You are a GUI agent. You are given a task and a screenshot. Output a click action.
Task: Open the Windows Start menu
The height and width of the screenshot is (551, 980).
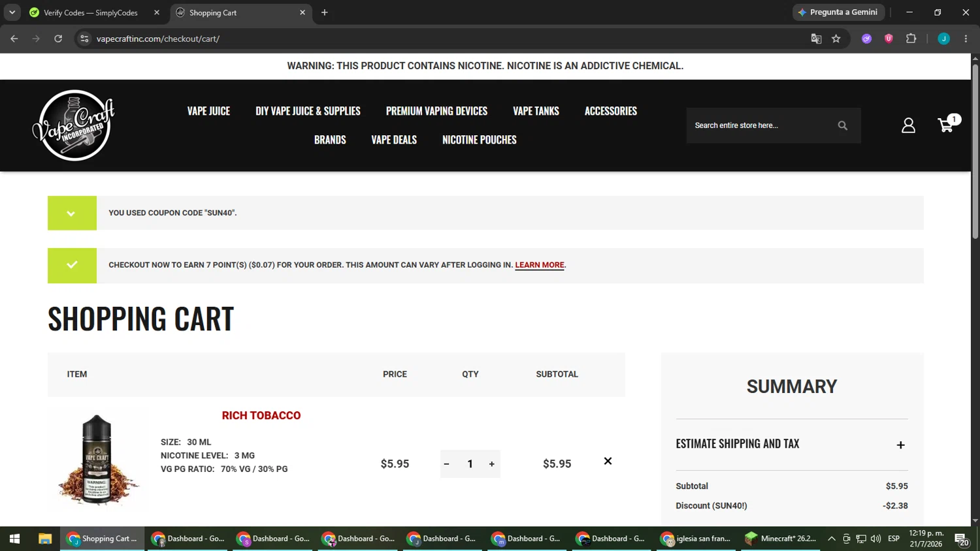14,539
